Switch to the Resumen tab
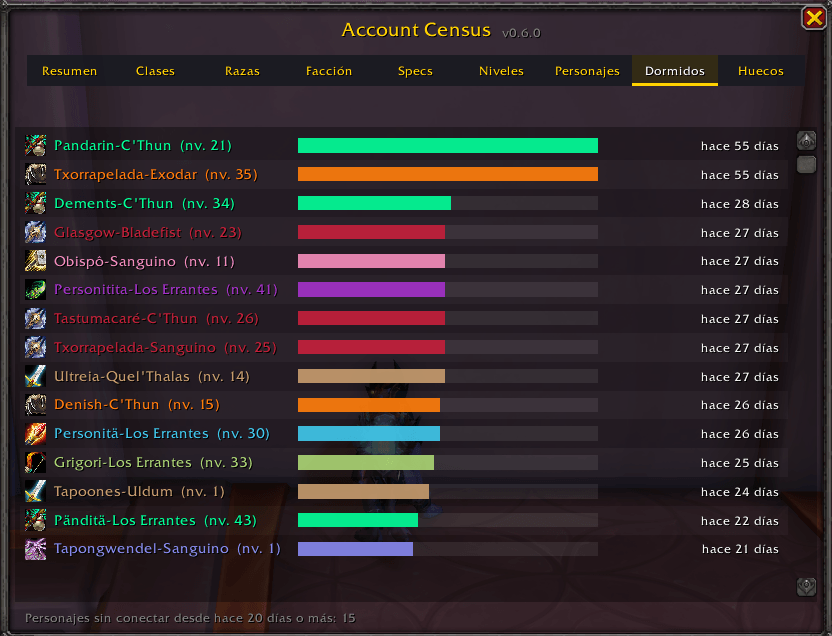 click(x=70, y=71)
